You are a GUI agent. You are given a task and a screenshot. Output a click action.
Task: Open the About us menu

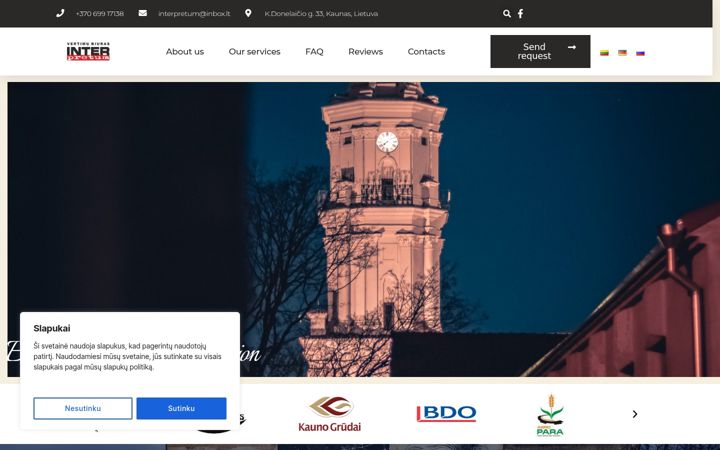(x=185, y=52)
